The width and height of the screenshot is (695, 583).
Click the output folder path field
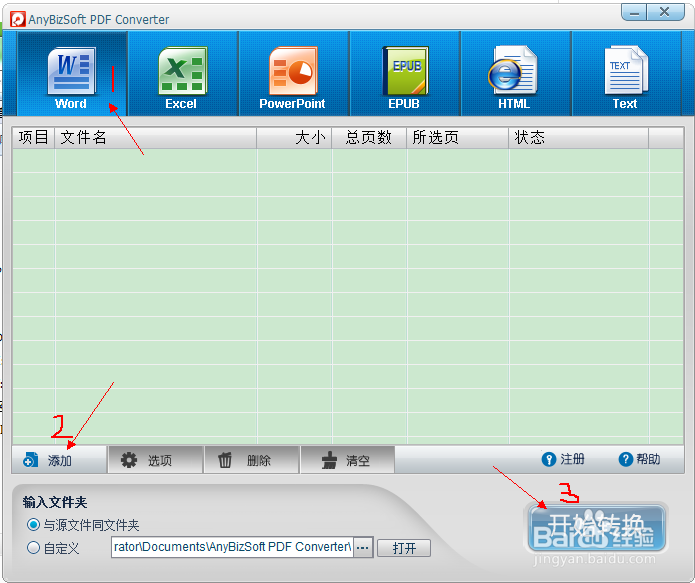tap(232, 547)
